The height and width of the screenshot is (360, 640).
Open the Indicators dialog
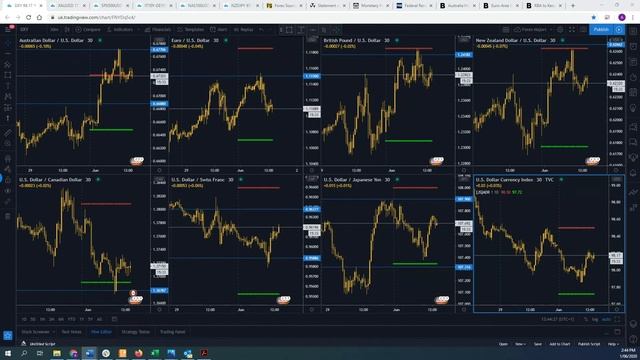[120, 29]
